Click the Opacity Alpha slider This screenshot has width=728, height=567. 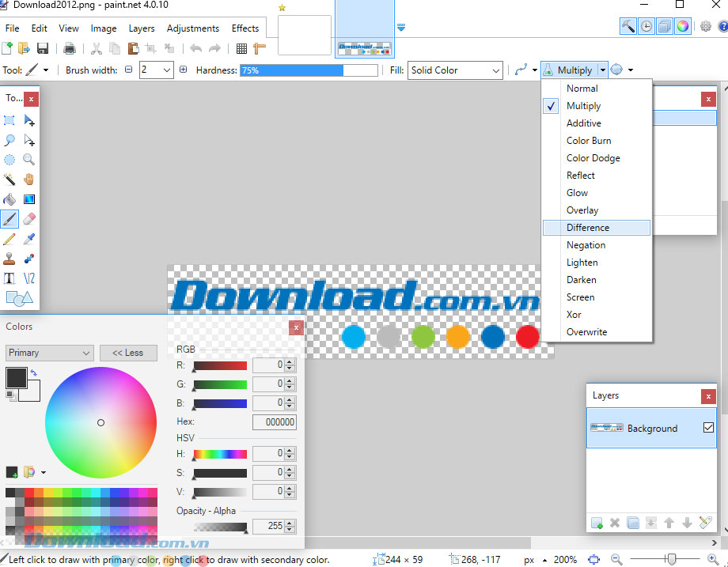221,527
